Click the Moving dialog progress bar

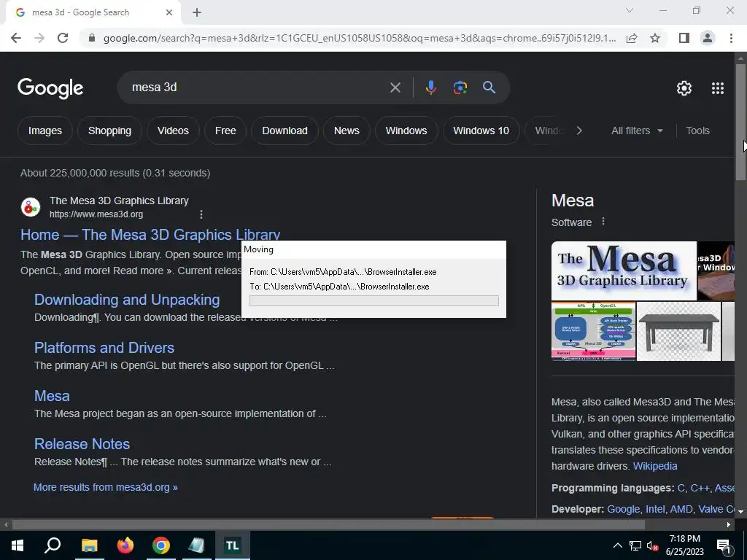coord(374,301)
